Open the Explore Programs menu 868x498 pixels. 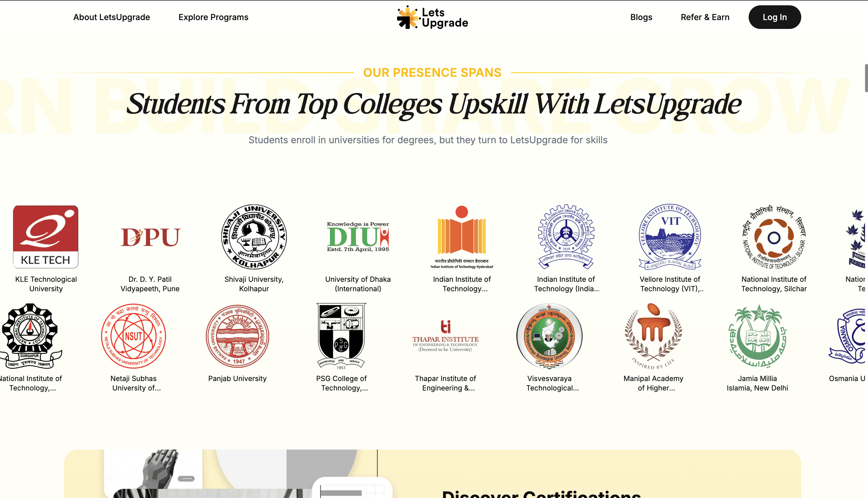point(213,17)
